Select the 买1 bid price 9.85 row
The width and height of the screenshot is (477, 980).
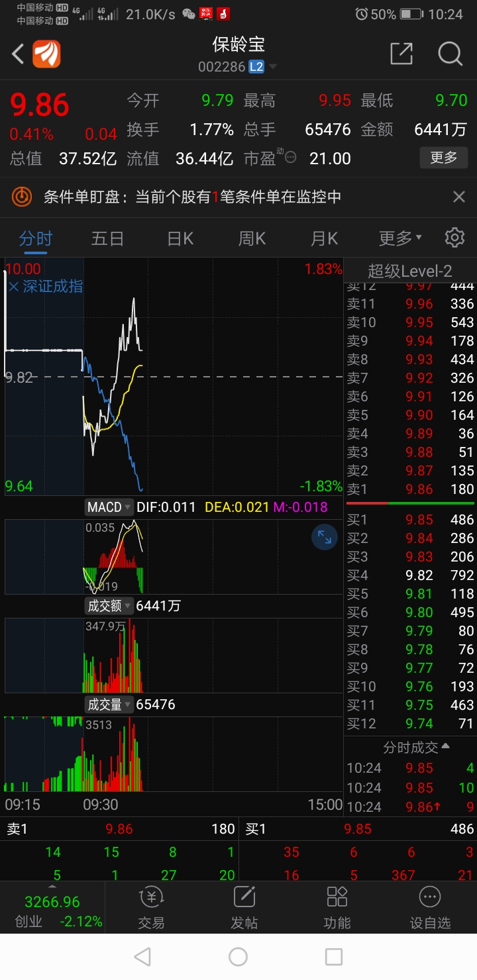tap(410, 520)
